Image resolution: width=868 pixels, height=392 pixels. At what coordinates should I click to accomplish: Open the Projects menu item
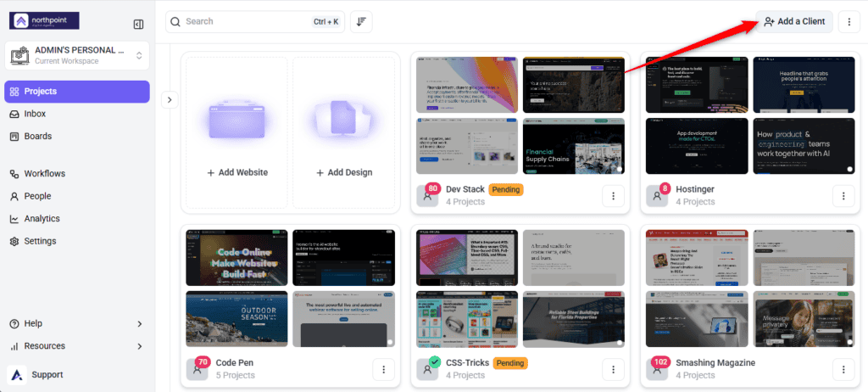click(x=77, y=92)
